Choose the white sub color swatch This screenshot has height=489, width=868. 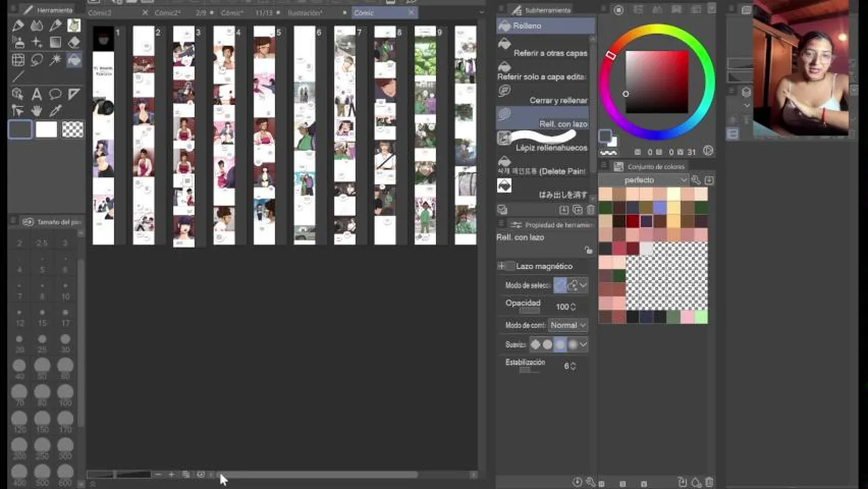click(x=46, y=129)
